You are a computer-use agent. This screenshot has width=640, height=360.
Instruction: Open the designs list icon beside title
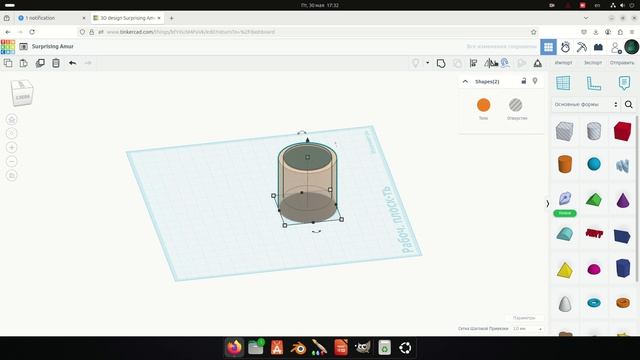(x=24, y=47)
